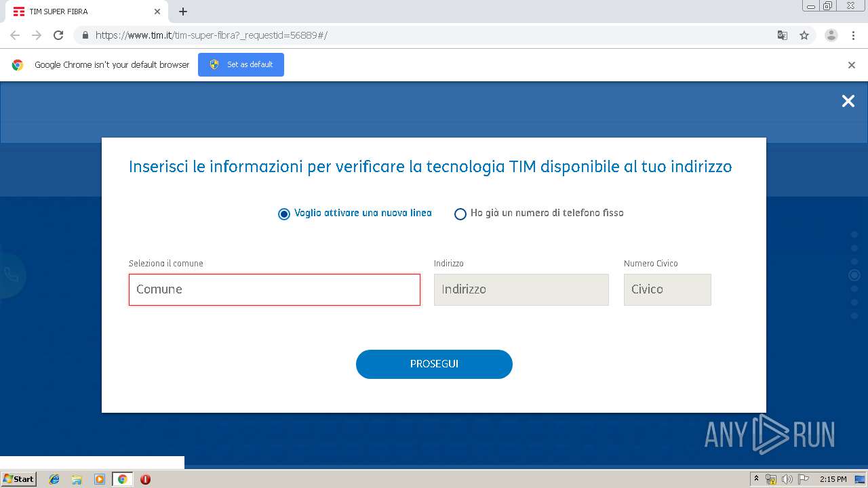Show hidden system tray icons
Screen dimensions: 868x488
pyautogui.click(x=757, y=479)
